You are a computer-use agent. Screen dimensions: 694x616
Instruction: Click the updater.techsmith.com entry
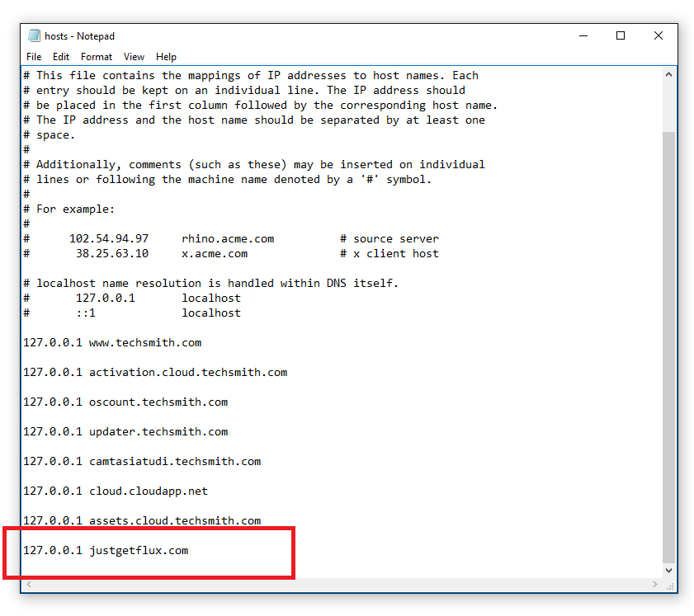point(158,431)
